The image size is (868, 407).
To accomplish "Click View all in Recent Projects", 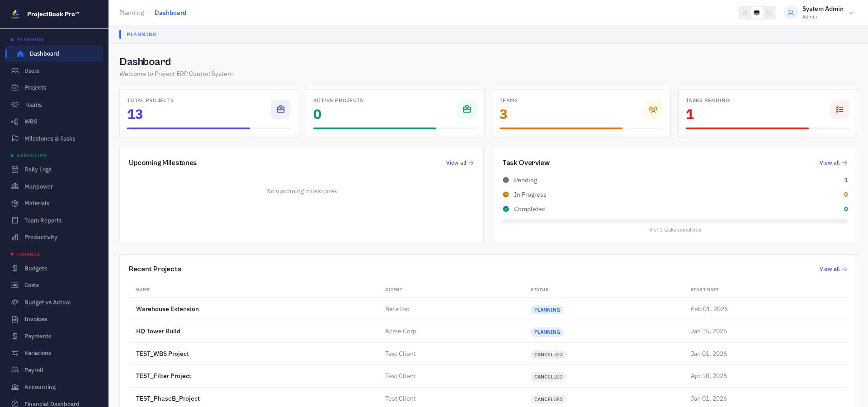I will coord(833,269).
